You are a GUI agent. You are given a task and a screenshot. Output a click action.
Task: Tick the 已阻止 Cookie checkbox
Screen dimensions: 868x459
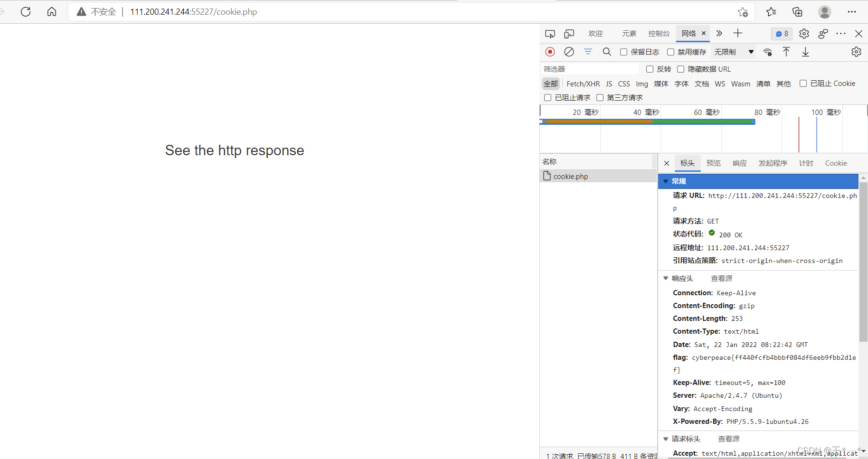[803, 83]
